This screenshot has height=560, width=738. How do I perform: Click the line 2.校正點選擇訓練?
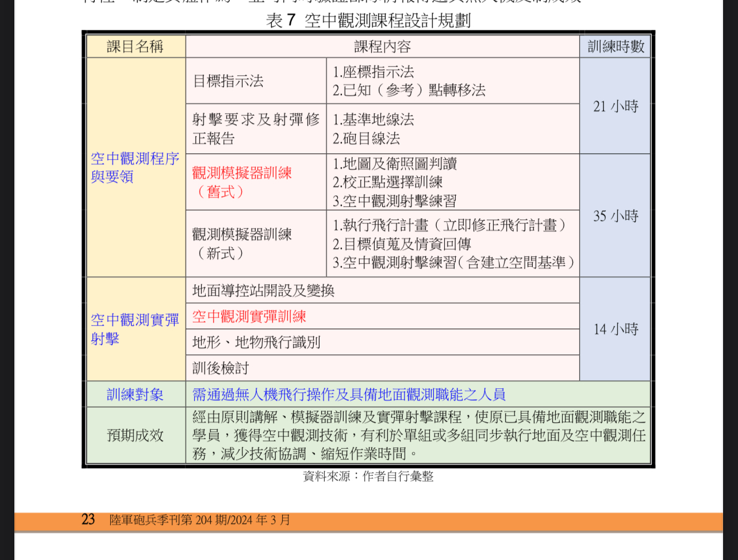coord(387,183)
